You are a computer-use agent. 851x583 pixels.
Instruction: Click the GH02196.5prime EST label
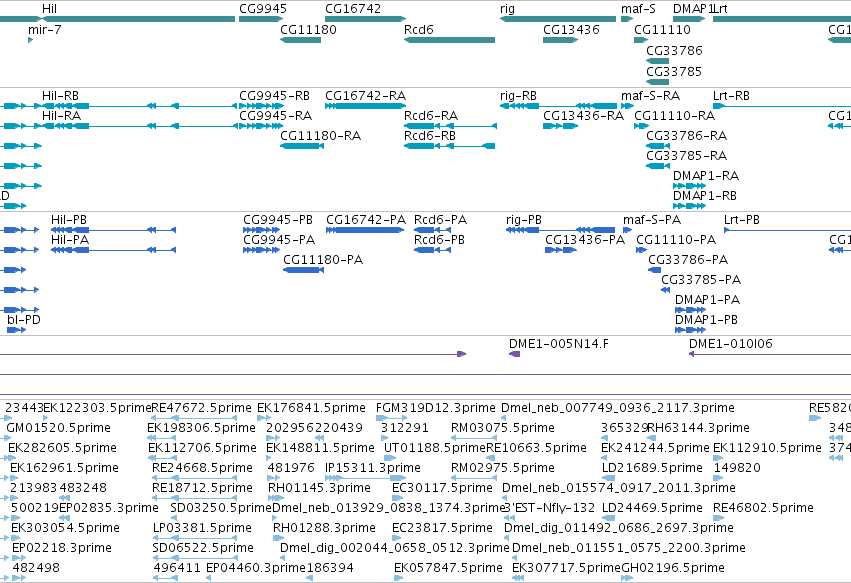(x=672, y=568)
